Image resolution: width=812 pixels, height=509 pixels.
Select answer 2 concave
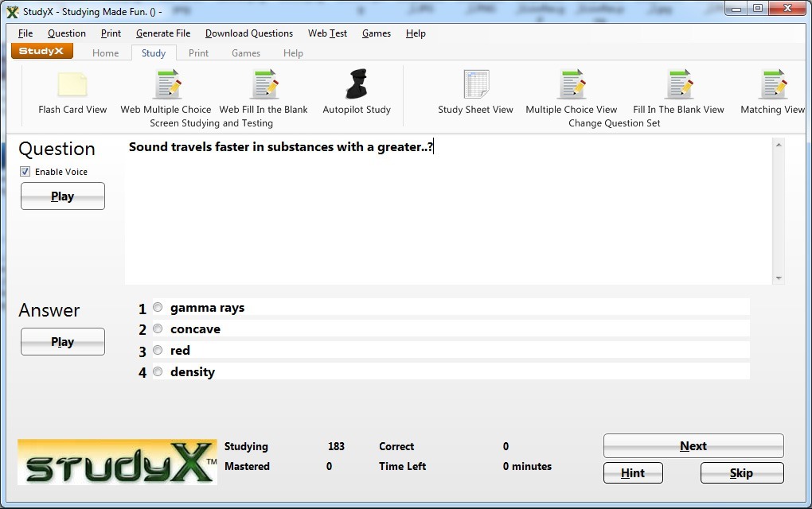point(158,329)
